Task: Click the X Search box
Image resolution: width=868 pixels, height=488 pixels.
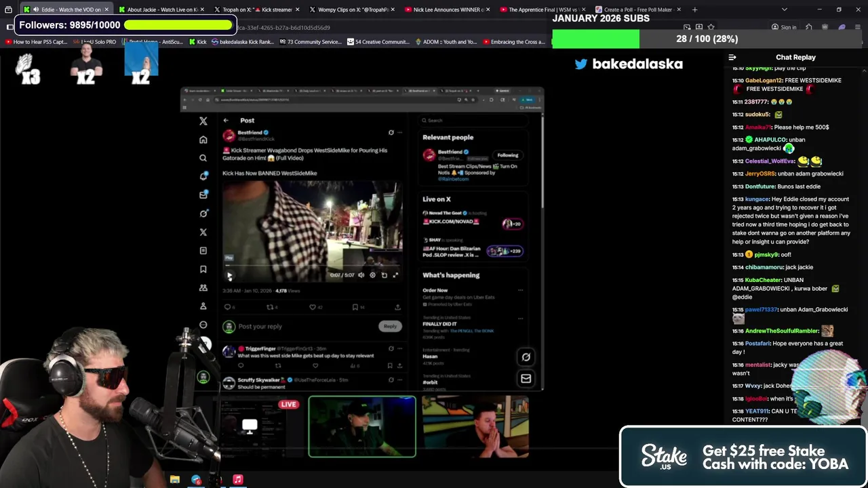Action: click(473, 121)
